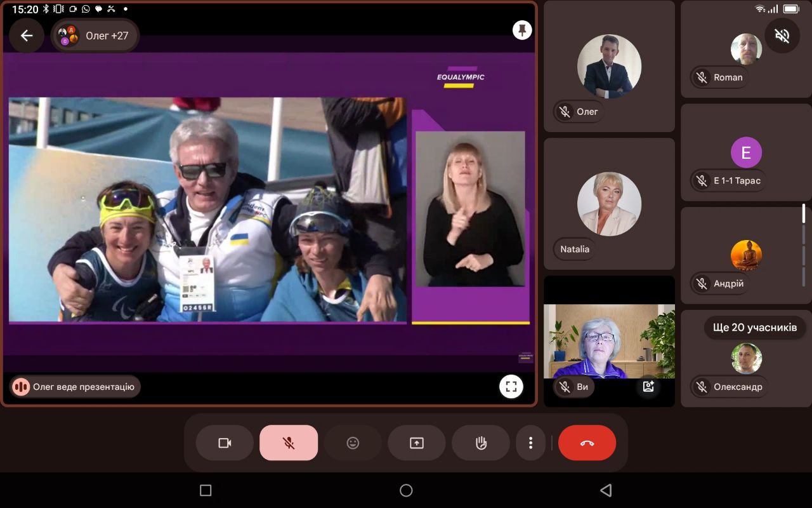812x508 pixels.
Task: Enter fullscreen on the presentation
Action: tap(511, 386)
